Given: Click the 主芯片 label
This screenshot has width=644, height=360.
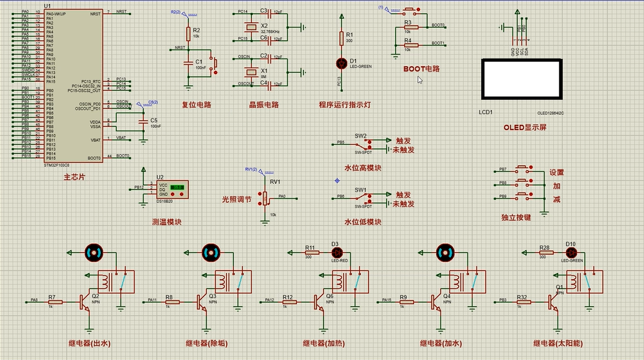Looking at the screenshot, I should pos(74,177).
